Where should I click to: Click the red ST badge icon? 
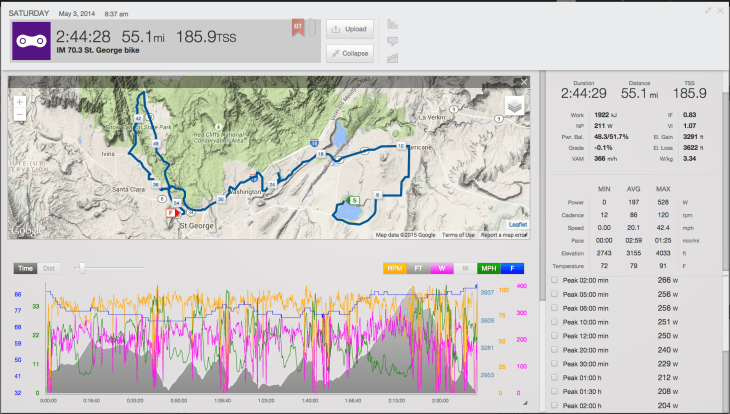[297, 24]
